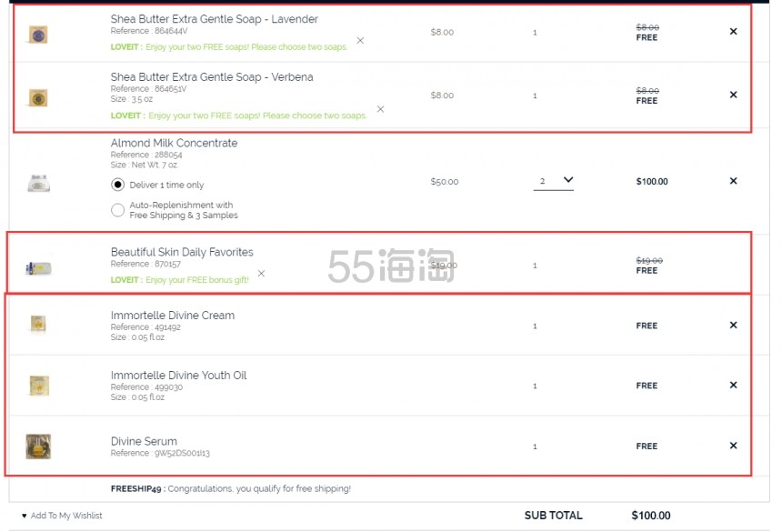Remove Immortelle Divine Youth Oil item

tap(733, 385)
